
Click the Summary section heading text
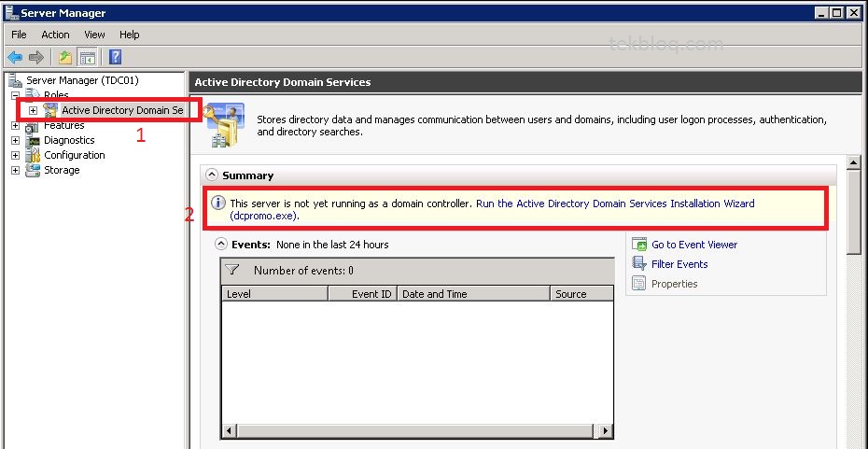point(248,175)
